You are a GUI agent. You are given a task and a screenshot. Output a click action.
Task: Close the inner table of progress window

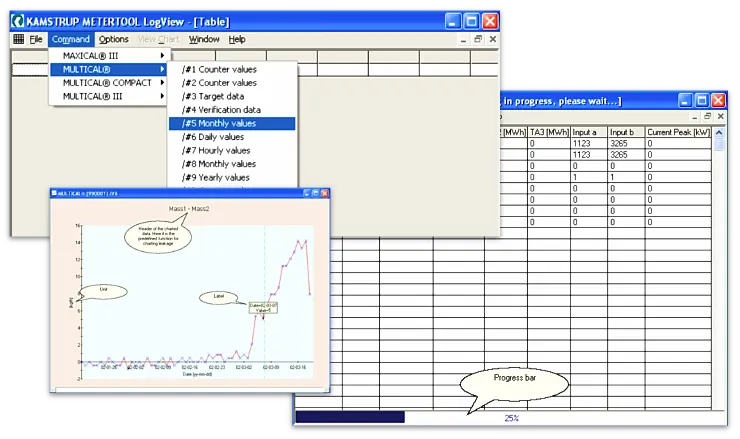click(x=720, y=116)
